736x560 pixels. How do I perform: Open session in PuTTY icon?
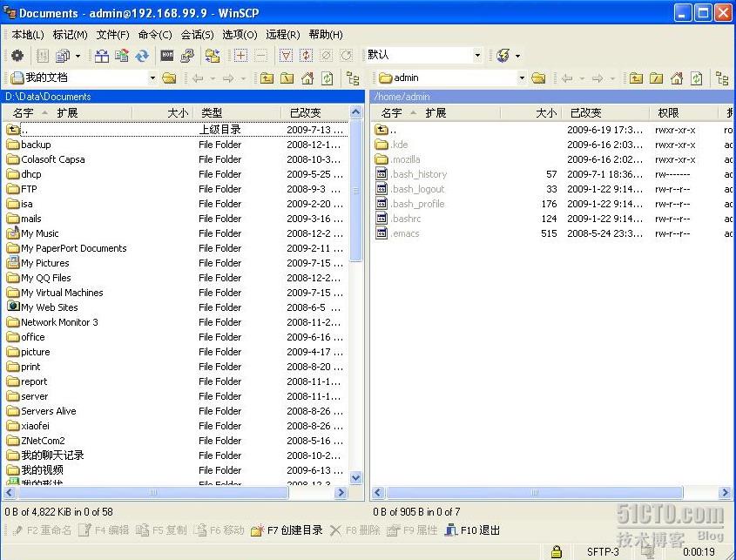tap(186, 56)
